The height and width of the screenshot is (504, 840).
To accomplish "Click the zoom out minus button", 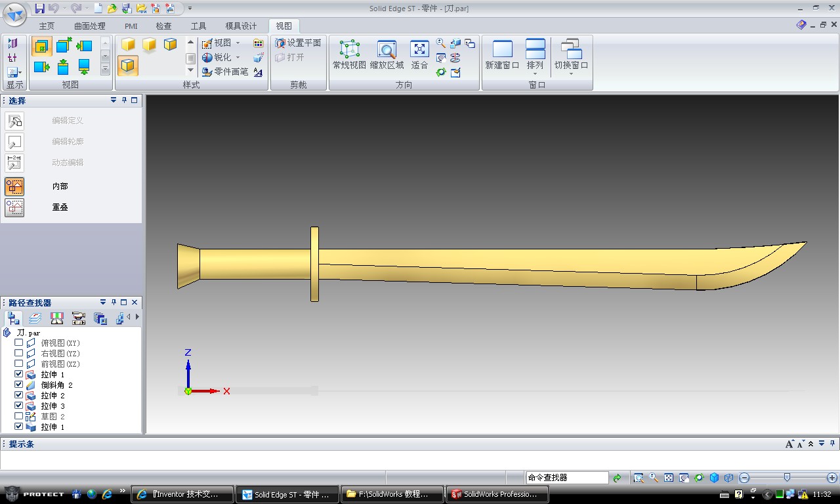I will point(744,478).
